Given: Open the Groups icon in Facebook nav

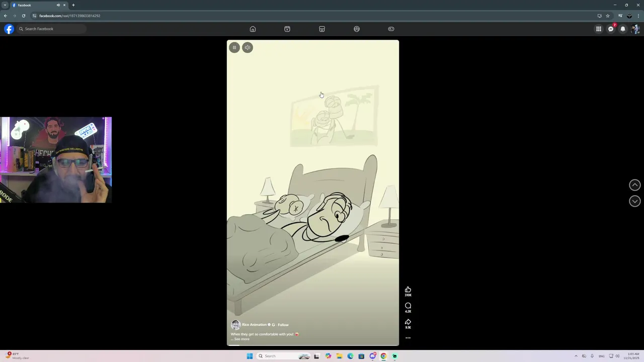Looking at the screenshot, I should (x=357, y=29).
